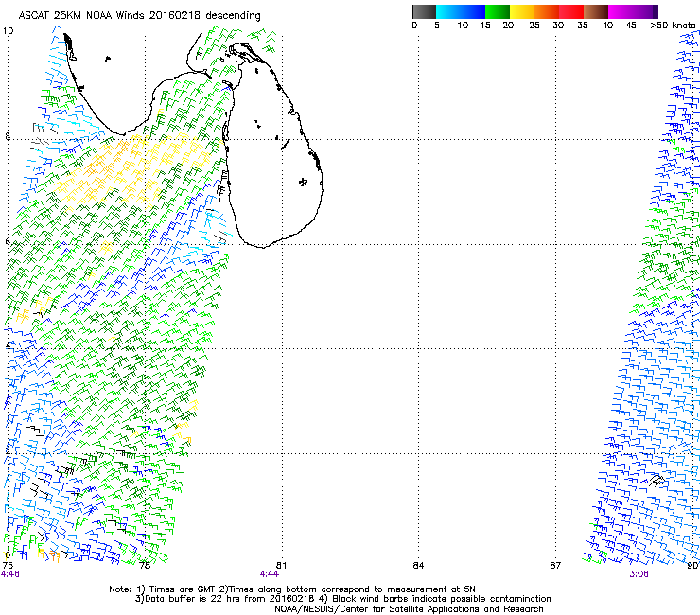Click the 'ASCAT 25KM NOAA Winds 20160218 descending' title
The image size is (700, 615).
tap(139, 15)
